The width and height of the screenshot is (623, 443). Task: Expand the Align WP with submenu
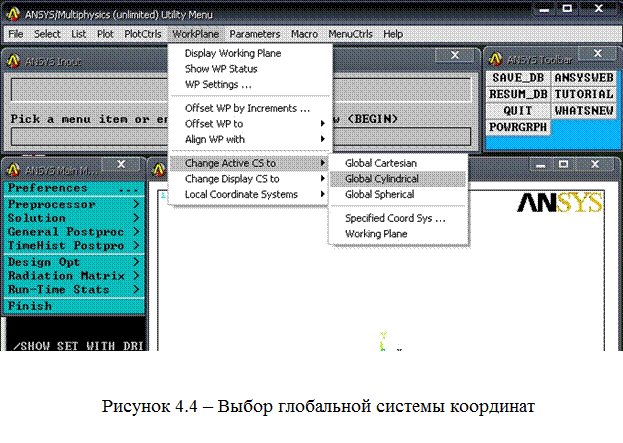pyautogui.click(x=250, y=139)
